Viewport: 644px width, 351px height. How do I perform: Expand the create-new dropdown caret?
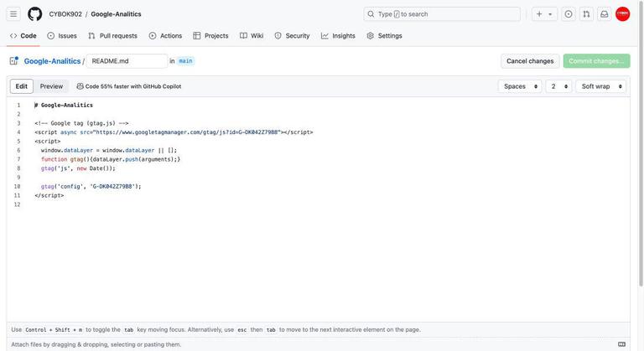pos(550,14)
